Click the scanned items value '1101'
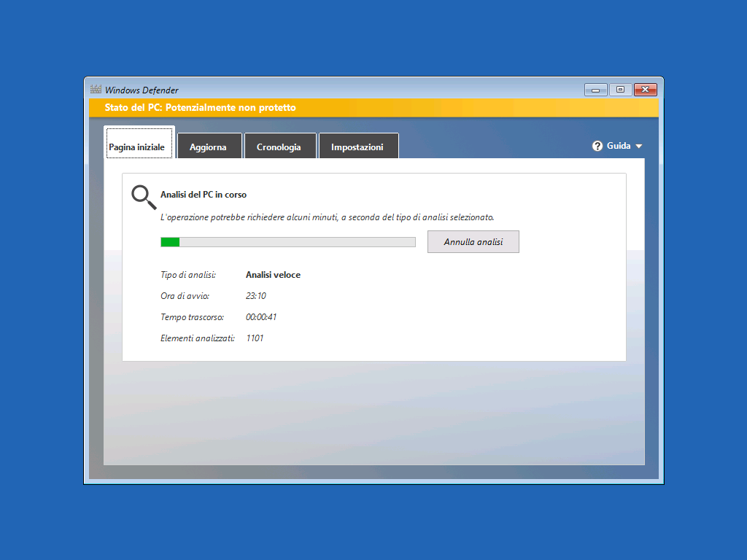This screenshot has width=747, height=560. [255, 338]
